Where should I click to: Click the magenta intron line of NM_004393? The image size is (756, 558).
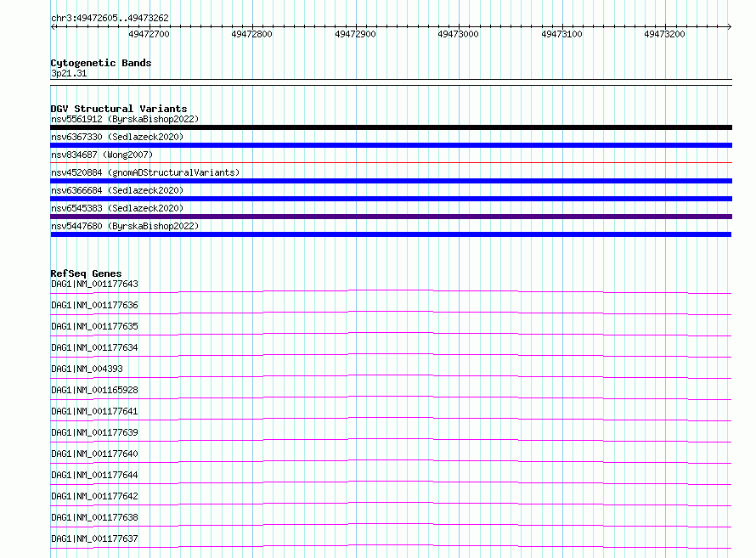click(391, 375)
